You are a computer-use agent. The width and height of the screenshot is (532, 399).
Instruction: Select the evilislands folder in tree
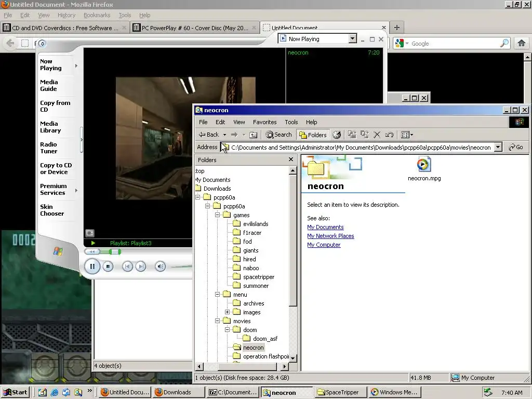pos(256,224)
